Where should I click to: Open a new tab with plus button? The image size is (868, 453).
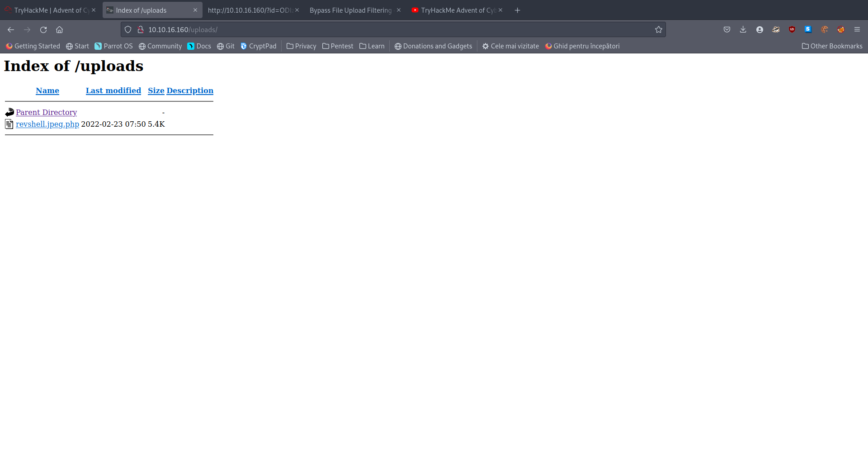pos(517,10)
